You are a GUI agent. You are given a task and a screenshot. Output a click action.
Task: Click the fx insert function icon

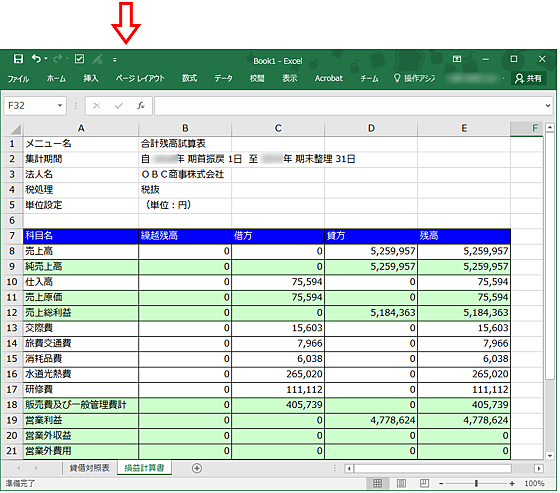(141, 106)
